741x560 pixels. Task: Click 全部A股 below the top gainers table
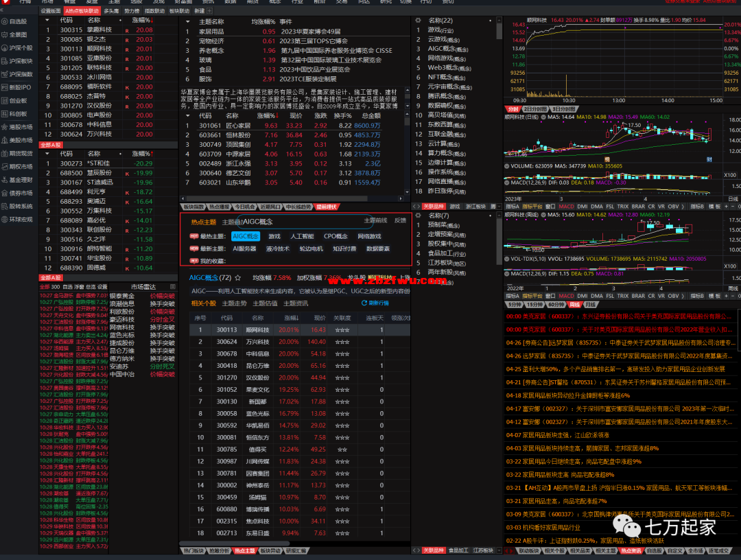pyautogui.click(x=51, y=145)
